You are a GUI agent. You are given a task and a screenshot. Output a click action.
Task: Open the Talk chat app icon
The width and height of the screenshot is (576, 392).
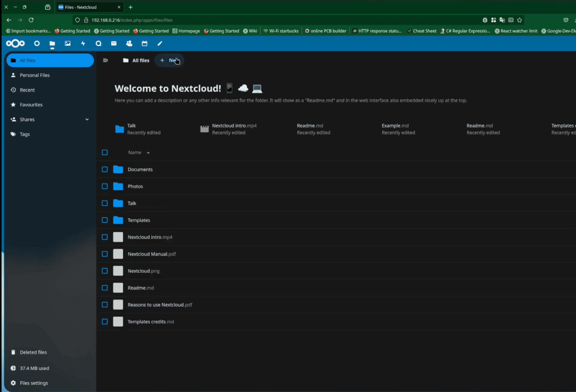[x=98, y=44]
